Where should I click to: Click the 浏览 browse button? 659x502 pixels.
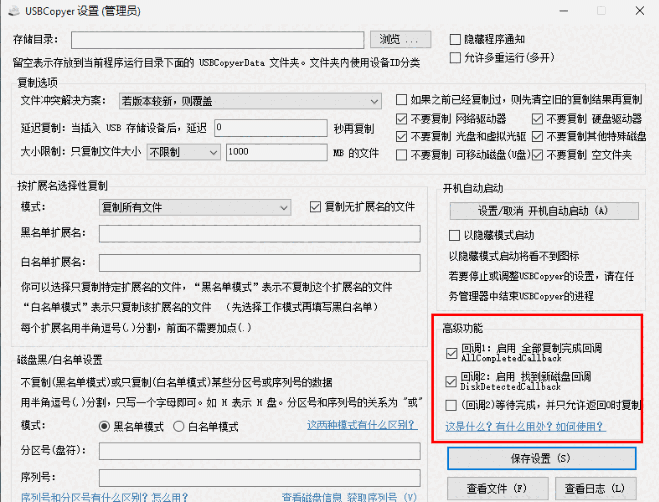click(400, 40)
